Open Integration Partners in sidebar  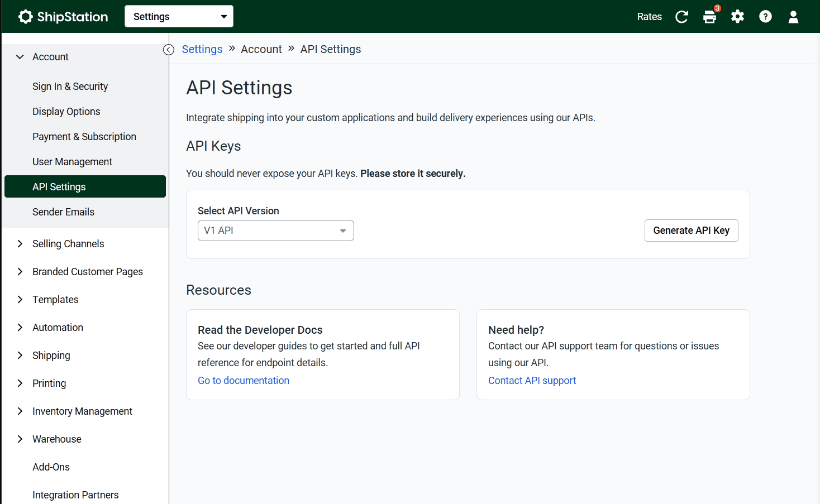(75, 495)
